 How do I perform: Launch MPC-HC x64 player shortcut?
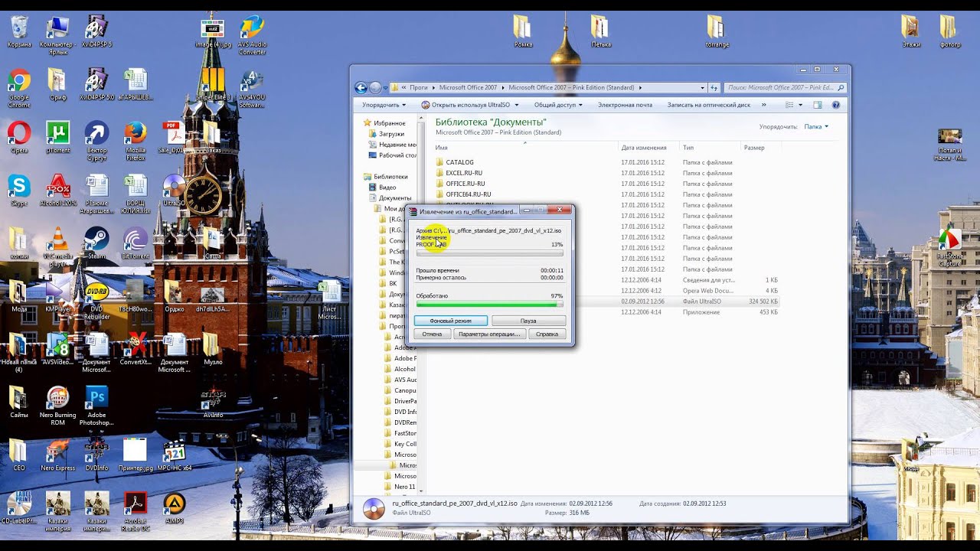pos(175,455)
